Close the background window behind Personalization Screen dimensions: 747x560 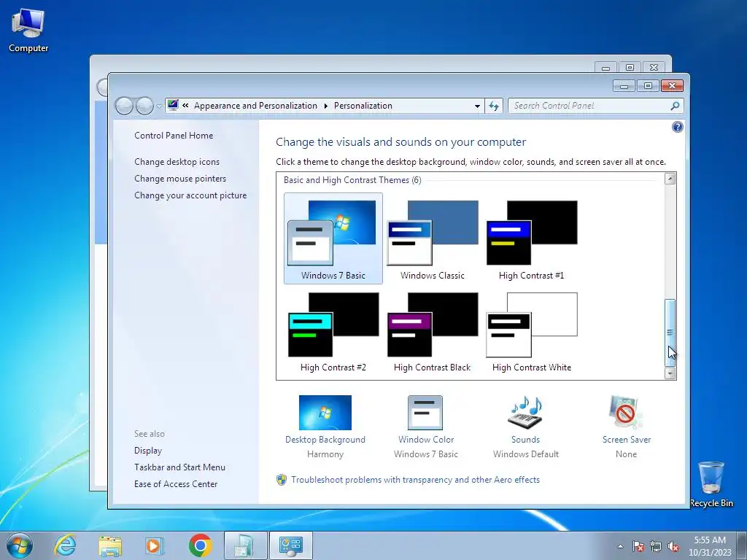tap(654, 68)
